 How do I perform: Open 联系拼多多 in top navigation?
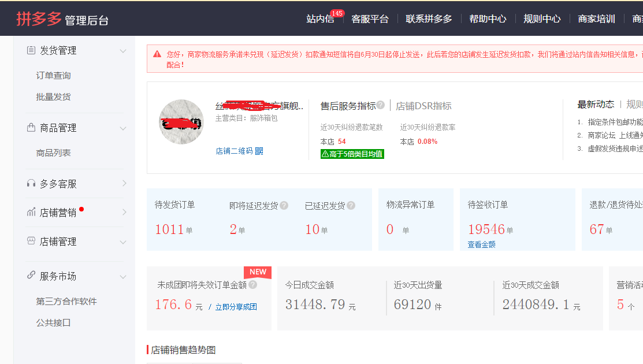click(x=429, y=19)
